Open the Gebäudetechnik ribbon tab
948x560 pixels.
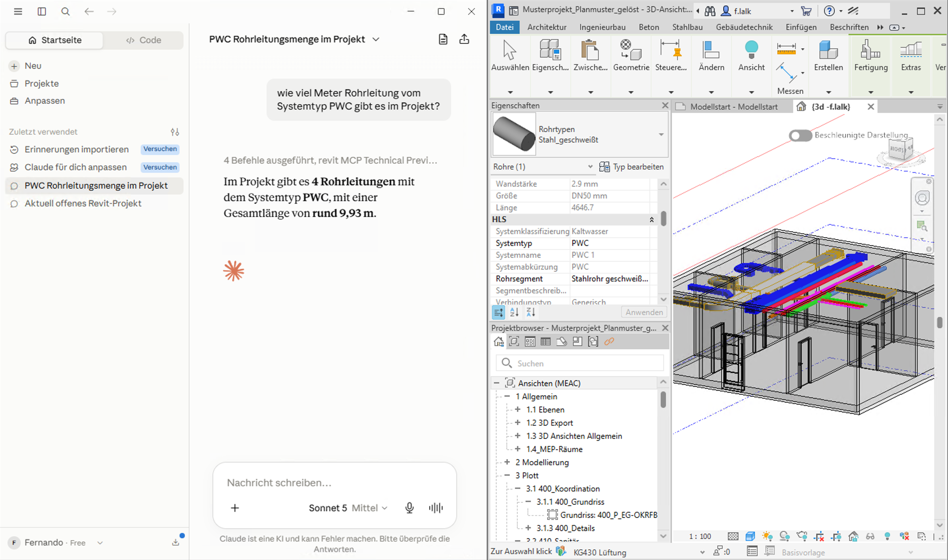744,27
